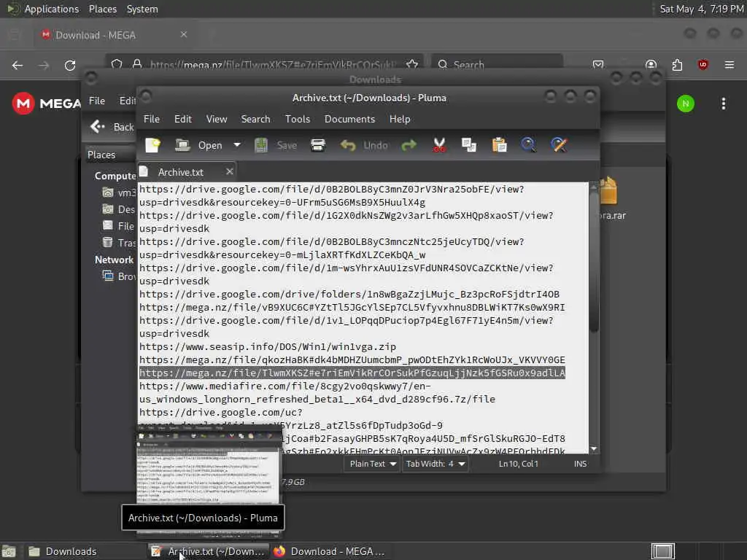Viewport: 747px width, 560px height.
Task: Click the New document icon in Pluma toolbar
Action: click(153, 145)
